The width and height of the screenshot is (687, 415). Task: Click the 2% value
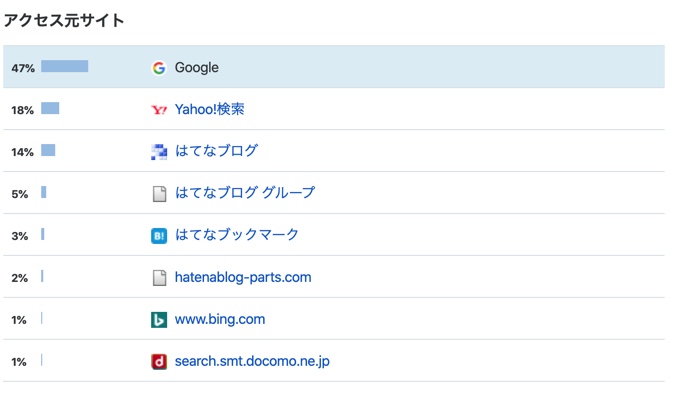click(x=20, y=278)
